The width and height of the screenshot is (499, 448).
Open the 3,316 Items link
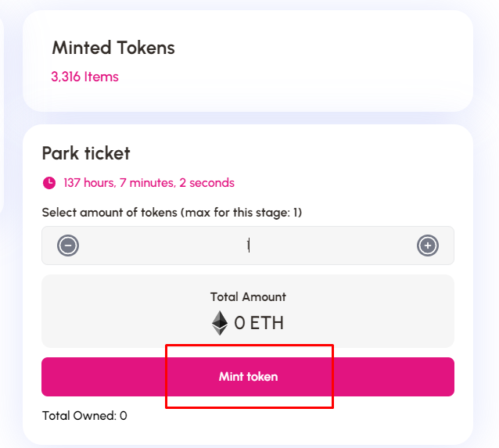(x=84, y=77)
